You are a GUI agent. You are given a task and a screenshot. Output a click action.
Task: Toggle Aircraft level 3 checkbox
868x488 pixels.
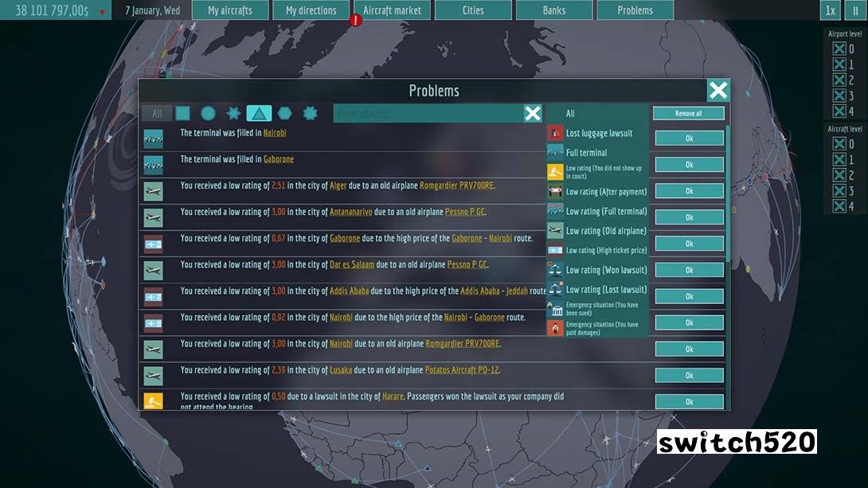(x=839, y=191)
